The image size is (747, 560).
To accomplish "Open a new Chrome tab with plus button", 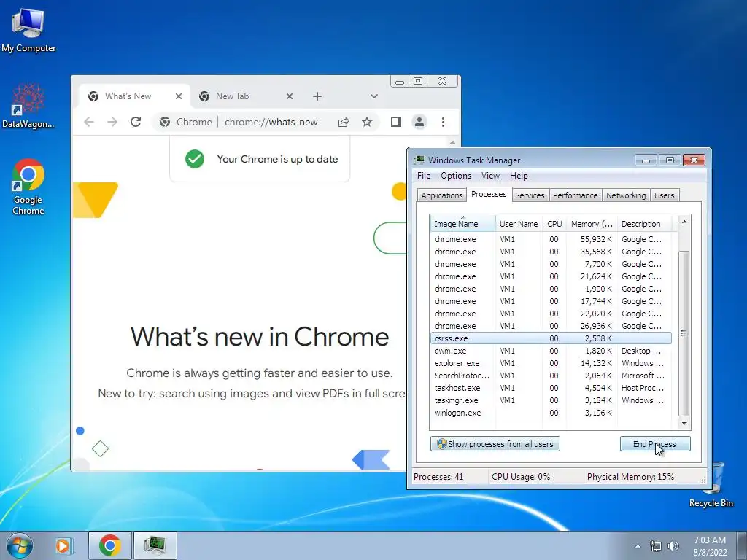I will pos(317,96).
